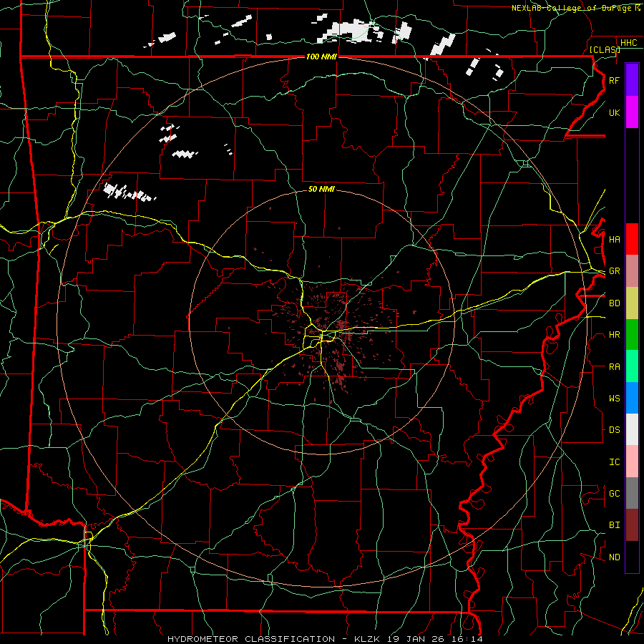Screen dimensions: 644x644
Task: Click the RA legend label
Action: [x=614, y=366]
